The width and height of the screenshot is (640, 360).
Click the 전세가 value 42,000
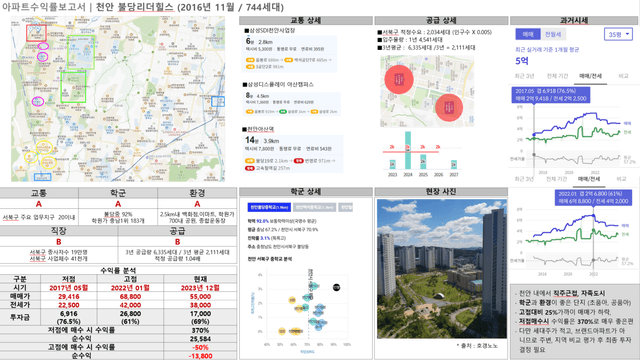(130, 305)
